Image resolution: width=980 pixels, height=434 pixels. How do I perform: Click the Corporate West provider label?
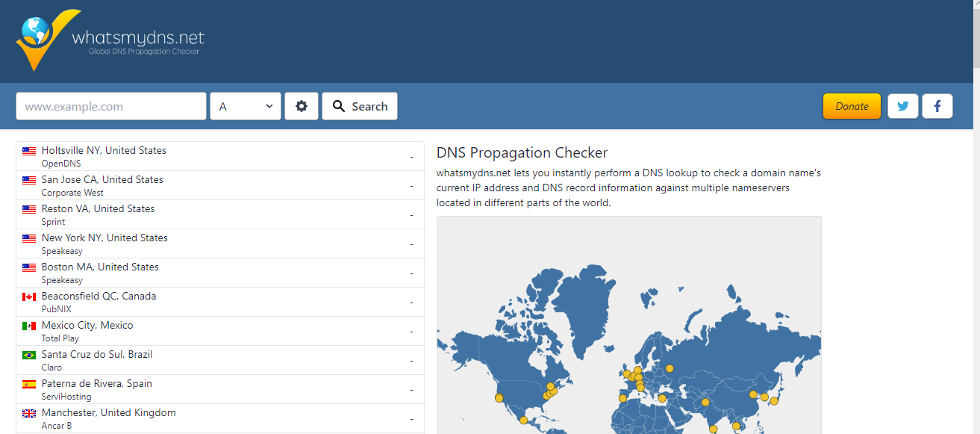[x=72, y=193]
